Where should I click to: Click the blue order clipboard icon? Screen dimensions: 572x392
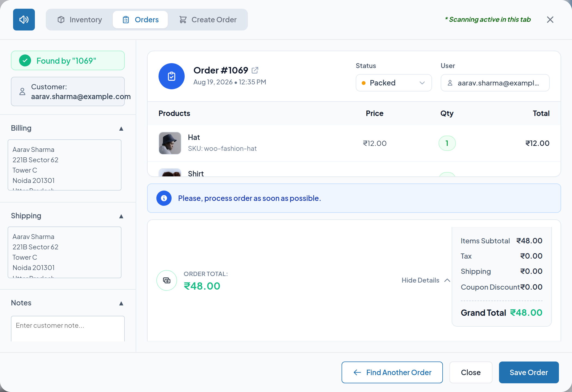[172, 76]
